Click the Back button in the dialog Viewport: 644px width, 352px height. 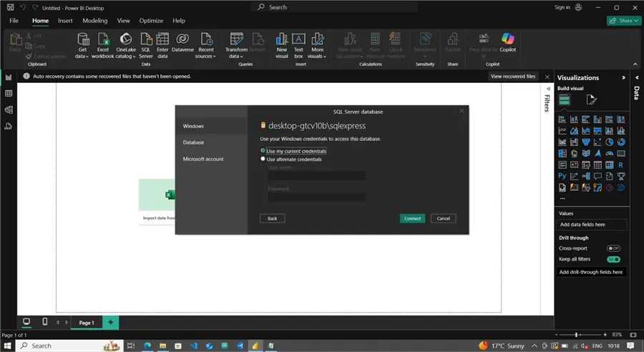273,218
